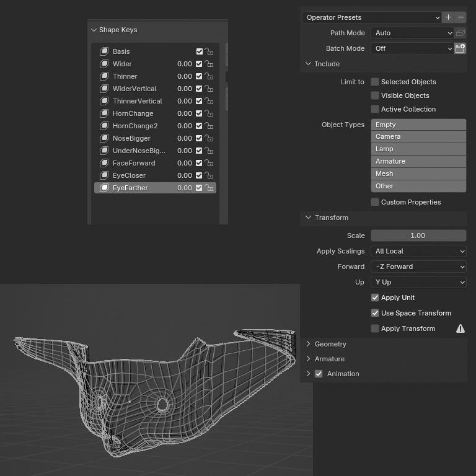Click the EyeFarther shape key icon

[x=104, y=188]
